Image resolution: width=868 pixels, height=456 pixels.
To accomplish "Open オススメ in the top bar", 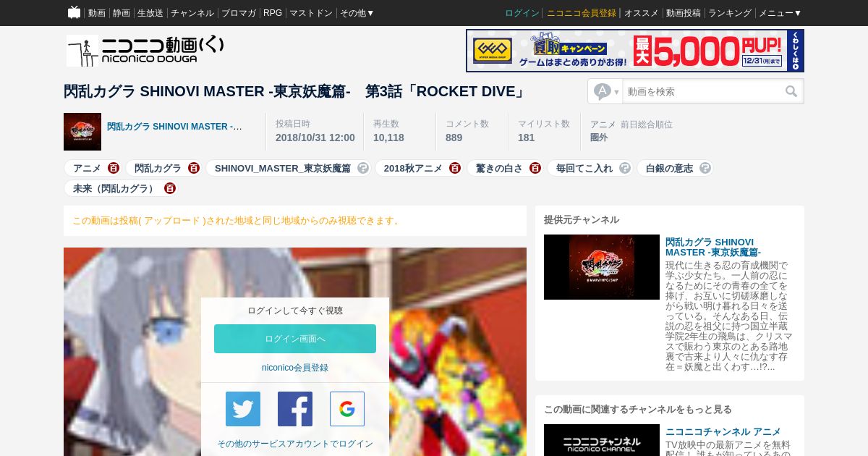I will pyautogui.click(x=642, y=13).
